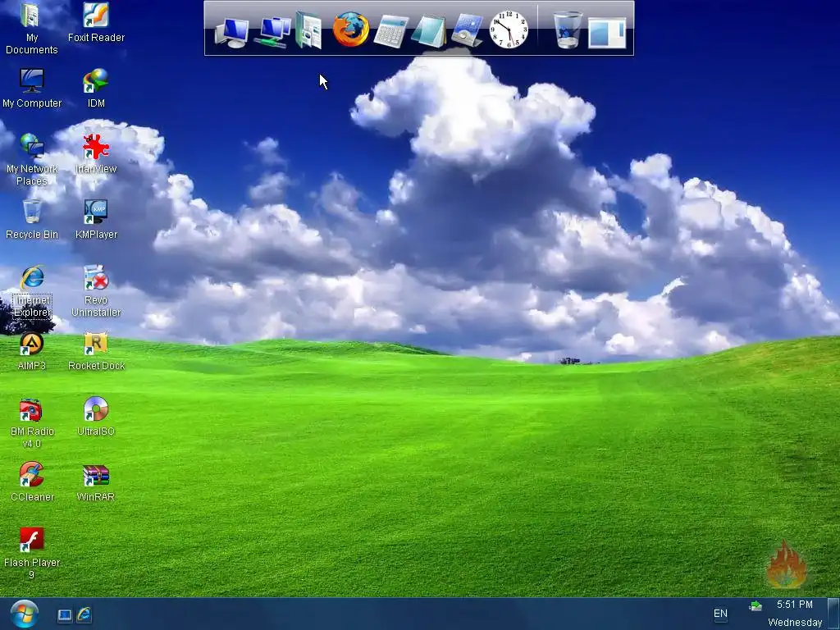
Task: Click the 5:51 PM taskbar clock
Action: pos(794,605)
